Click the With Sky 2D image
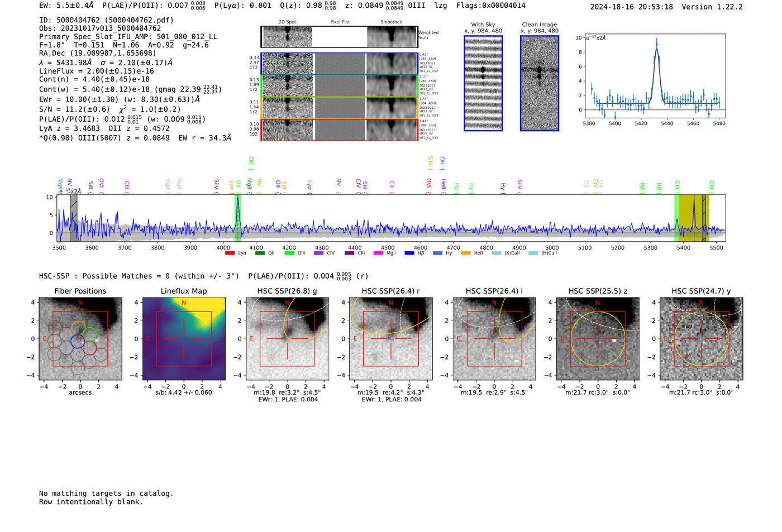Image resolution: width=782 pixels, height=532 pixels. [483, 83]
